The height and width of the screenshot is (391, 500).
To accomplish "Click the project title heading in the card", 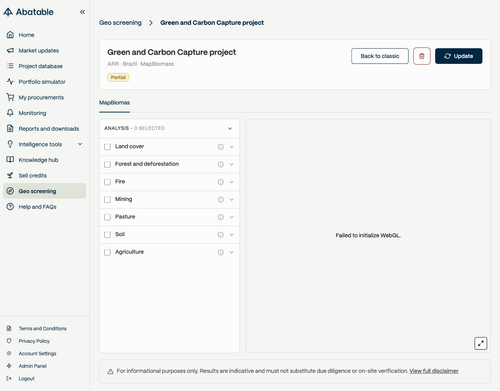I will (x=172, y=52).
